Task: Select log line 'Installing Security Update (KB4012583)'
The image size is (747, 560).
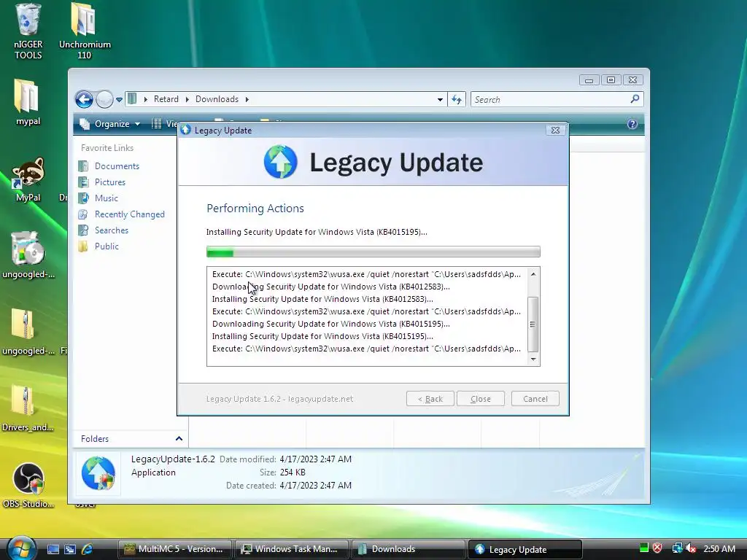Action: (322, 299)
